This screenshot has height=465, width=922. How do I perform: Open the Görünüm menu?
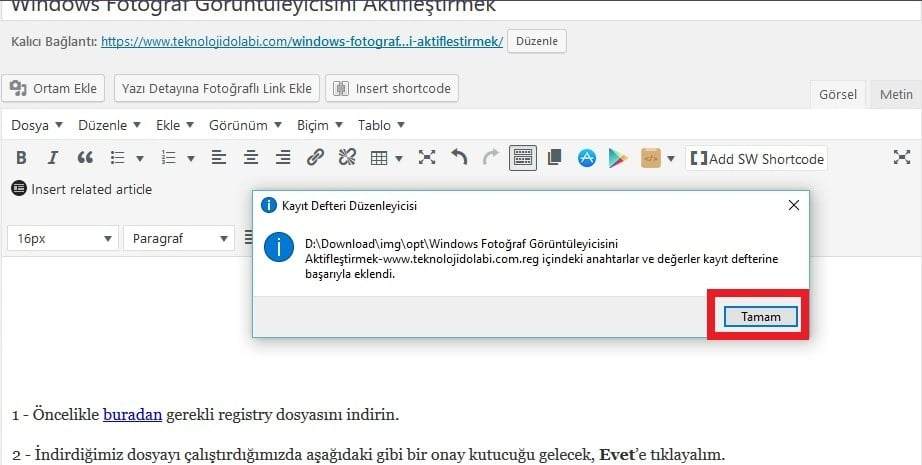pyautogui.click(x=245, y=125)
